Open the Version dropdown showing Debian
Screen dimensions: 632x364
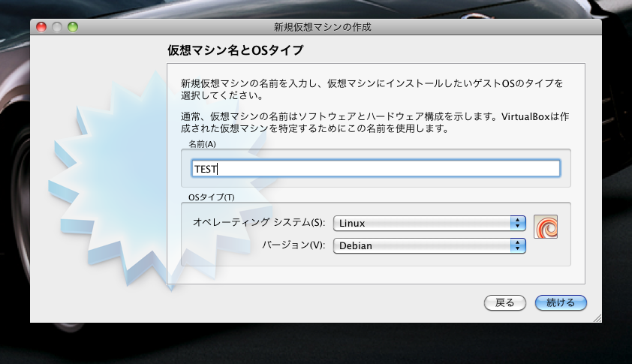[429, 245]
